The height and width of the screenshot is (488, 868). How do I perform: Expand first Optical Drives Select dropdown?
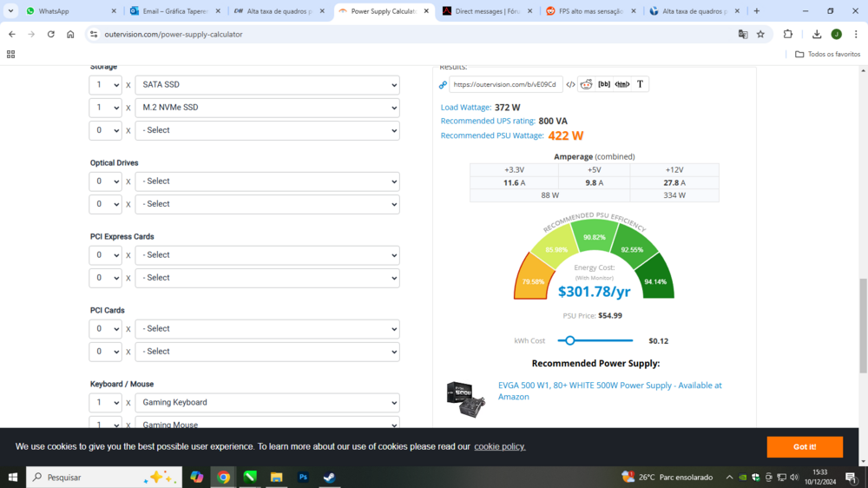pyautogui.click(x=266, y=181)
